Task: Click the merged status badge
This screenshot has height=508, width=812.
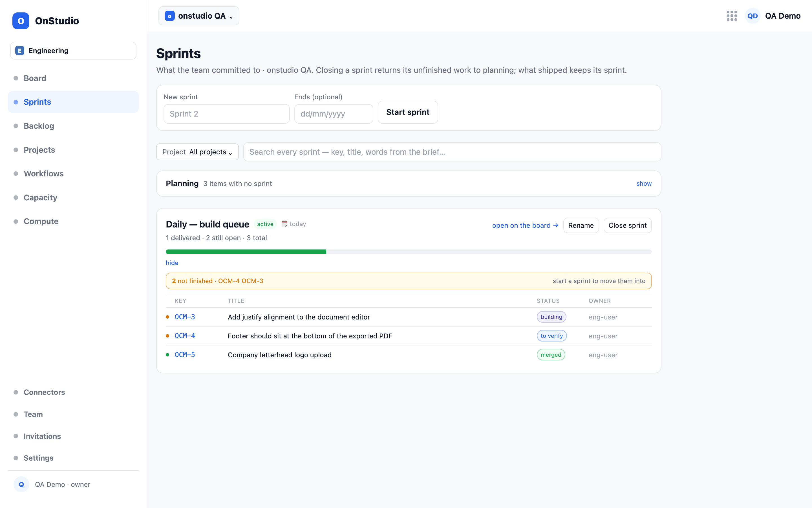Action: (x=551, y=355)
